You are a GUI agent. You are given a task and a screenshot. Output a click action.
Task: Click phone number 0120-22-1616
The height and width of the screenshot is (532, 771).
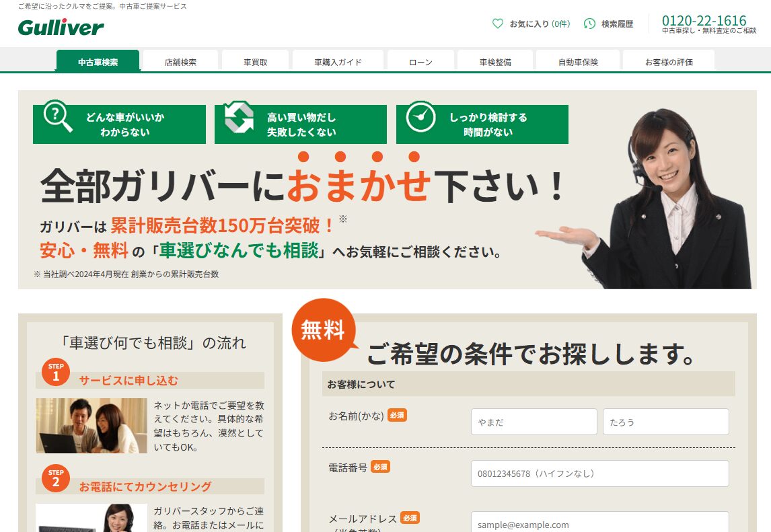[x=704, y=20]
